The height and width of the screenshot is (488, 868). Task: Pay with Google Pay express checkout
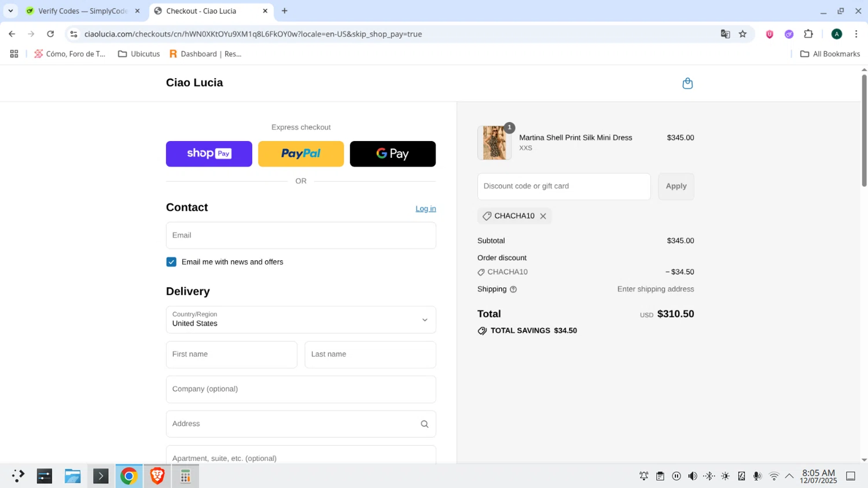[x=393, y=154]
